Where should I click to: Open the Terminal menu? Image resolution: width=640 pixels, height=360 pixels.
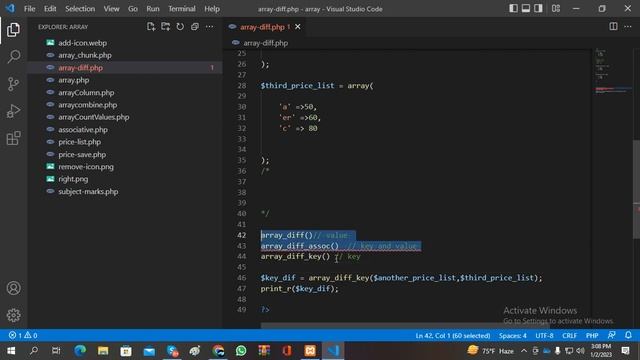[x=182, y=9]
